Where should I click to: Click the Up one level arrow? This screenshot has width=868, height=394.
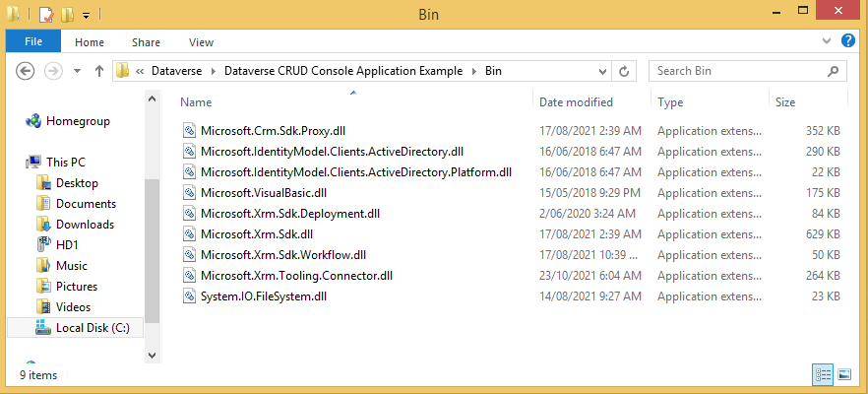[x=98, y=71]
